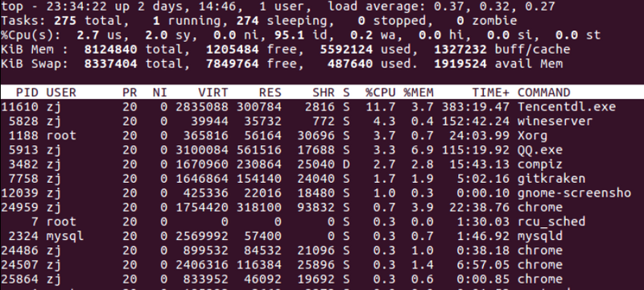This screenshot has height=290, width=644.
Task: Select PID 2324
Action: coord(23,236)
